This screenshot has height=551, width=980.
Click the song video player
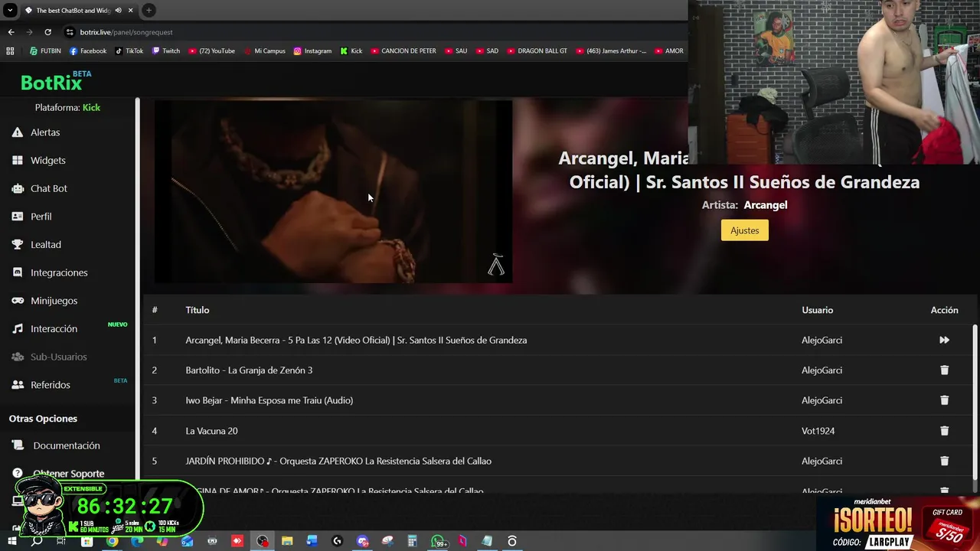point(333,191)
